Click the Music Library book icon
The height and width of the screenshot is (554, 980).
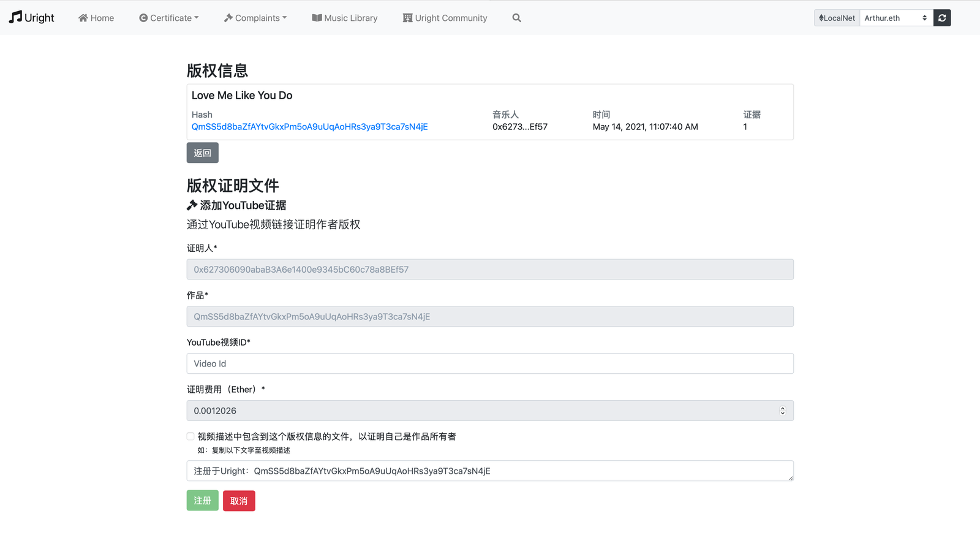coord(317,18)
